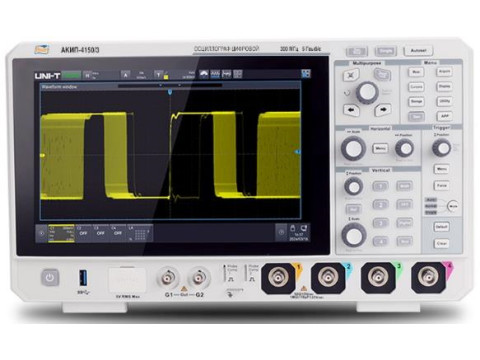Enable channel 1 with Vertical button 1
This screenshot has height=360, width=480.
(380, 186)
